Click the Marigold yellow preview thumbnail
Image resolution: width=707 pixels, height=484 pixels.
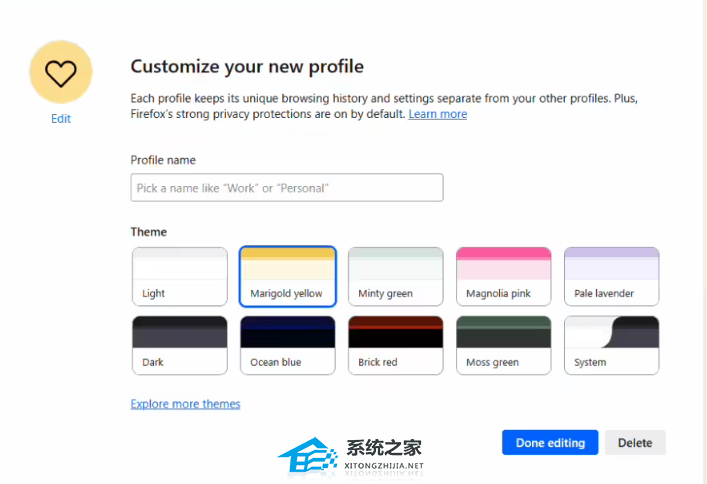tap(288, 266)
